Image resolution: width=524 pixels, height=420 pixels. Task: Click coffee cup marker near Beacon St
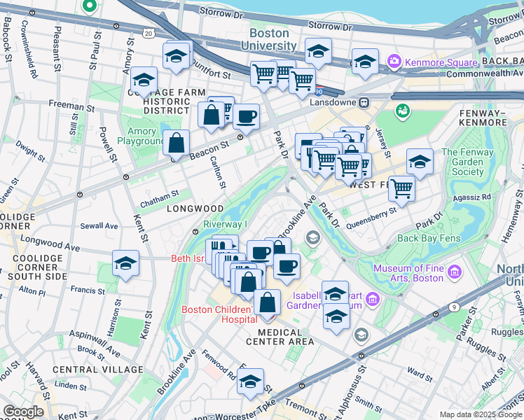click(246, 119)
